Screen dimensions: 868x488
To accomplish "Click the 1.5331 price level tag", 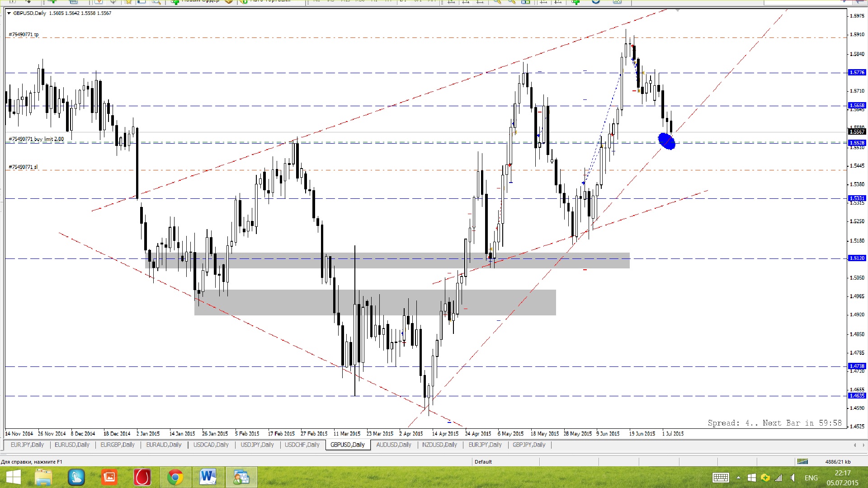I will tap(857, 198).
